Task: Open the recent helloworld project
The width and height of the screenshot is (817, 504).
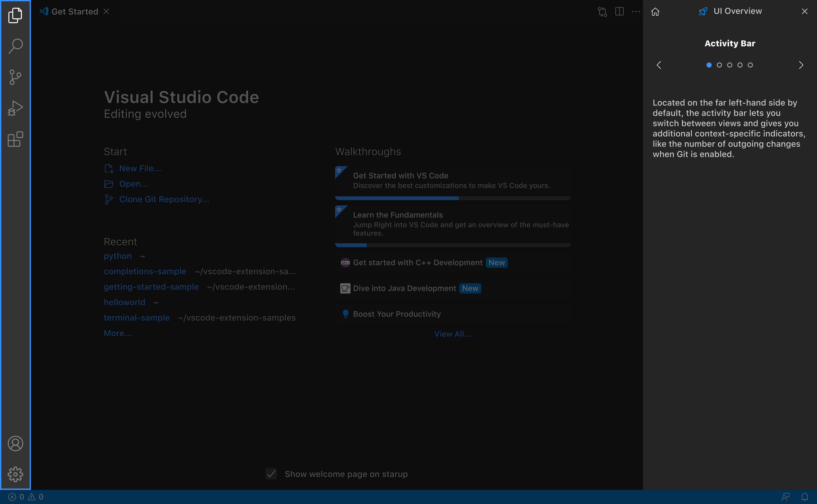Action: (x=125, y=302)
